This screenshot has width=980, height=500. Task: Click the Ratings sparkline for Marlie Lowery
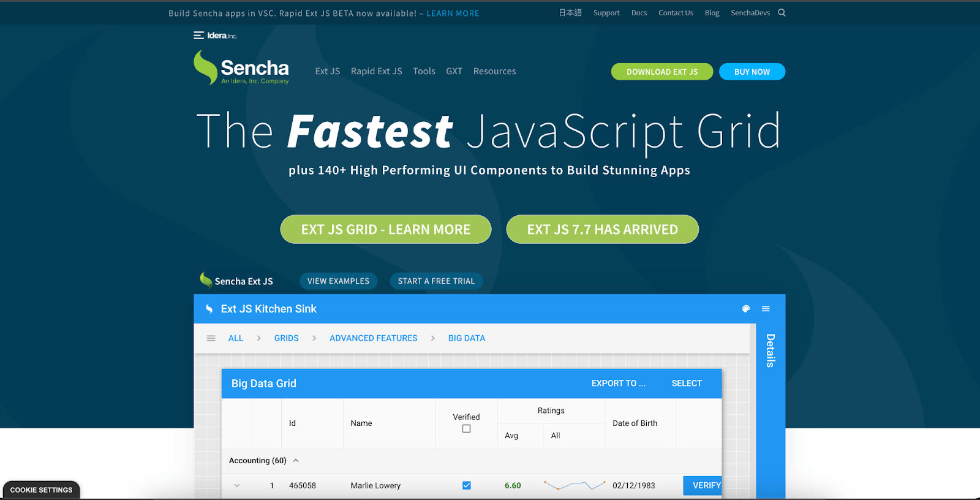point(574,485)
